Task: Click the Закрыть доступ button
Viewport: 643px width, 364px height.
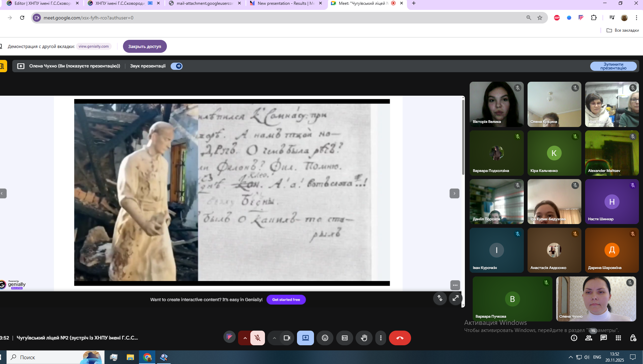Action: (x=145, y=46)
